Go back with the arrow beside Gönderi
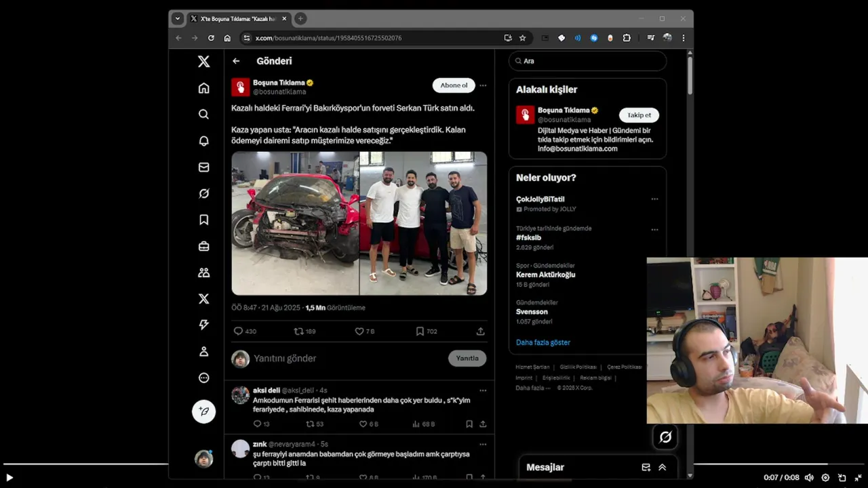The height and width of the screenshot is (488, 868). tap(236, 61)
